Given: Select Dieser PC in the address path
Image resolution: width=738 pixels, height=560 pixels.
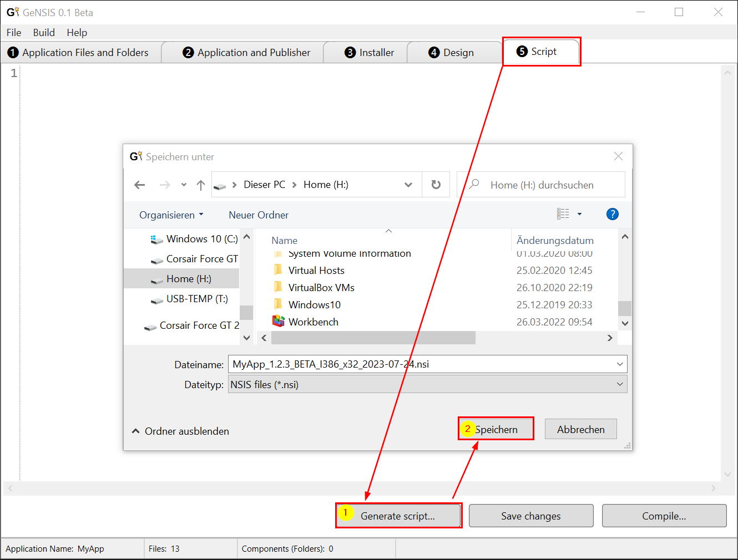Looking at the screenshot, I should [x=265, y=185].
